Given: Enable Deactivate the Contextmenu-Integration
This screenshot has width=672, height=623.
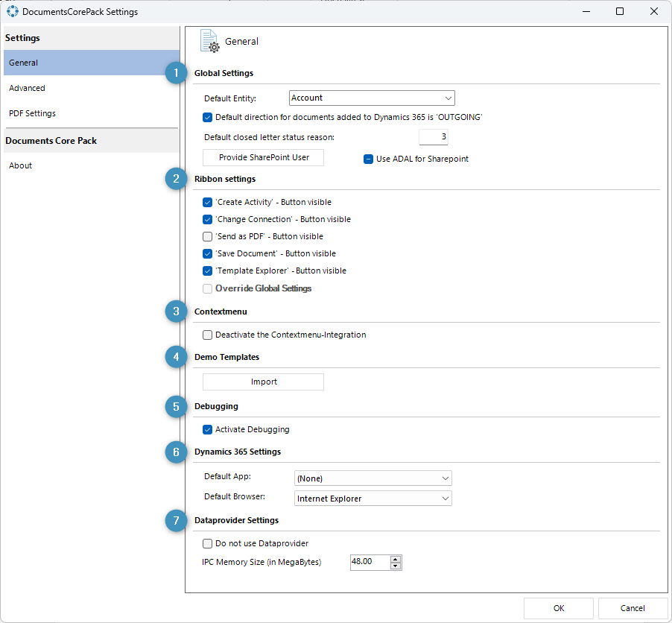Looking at the screenshot, I should [x=207, y=335].
